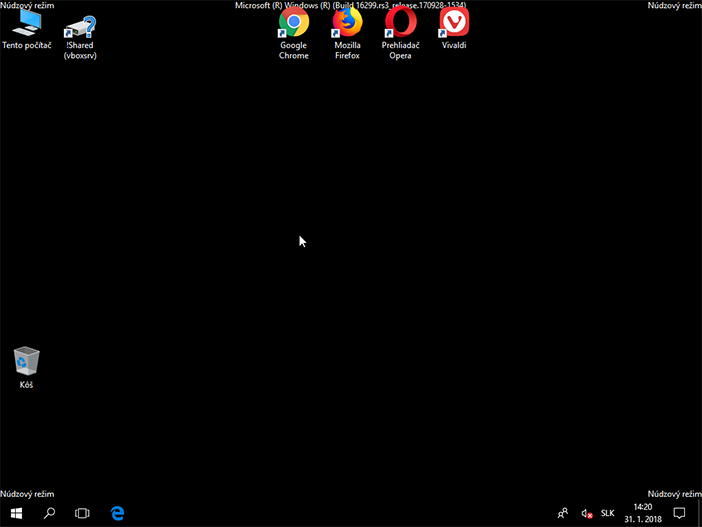Click the !Shared (vboxsrv) network drive icon
This screenshot has width=702, height=527.
pos(80,25)
